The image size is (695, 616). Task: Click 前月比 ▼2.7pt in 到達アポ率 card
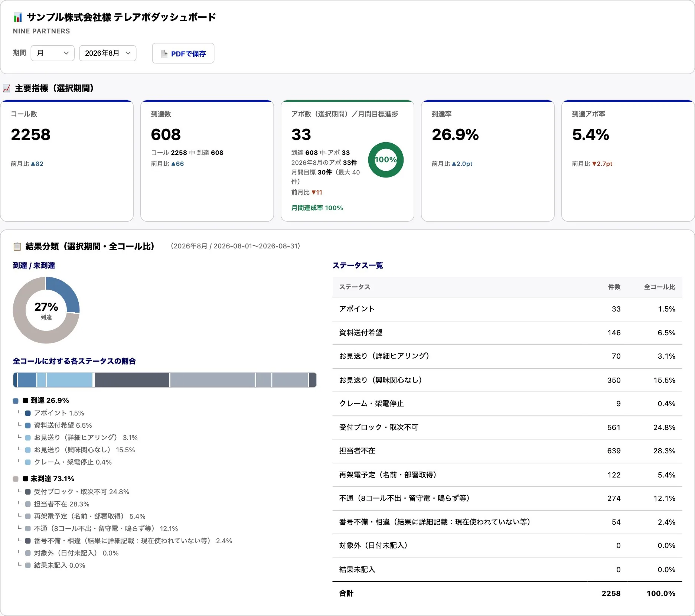(x=592, y=164)
